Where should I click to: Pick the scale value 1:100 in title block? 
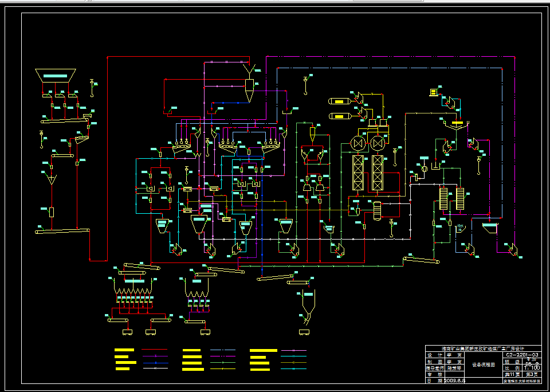532,368
